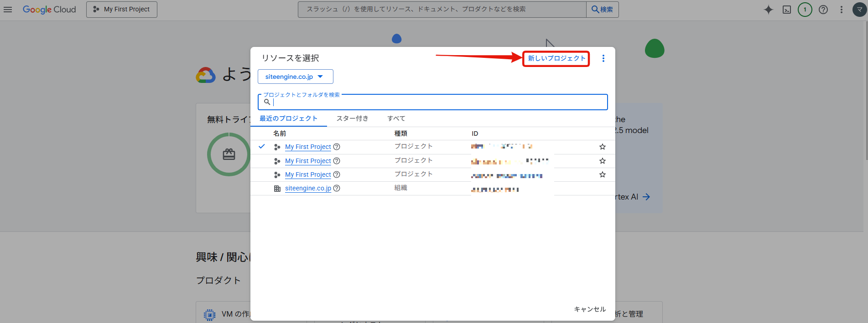Click the VM chip icon in products
Viewport: 868px width, 323px height.
[x=209, y=315]
